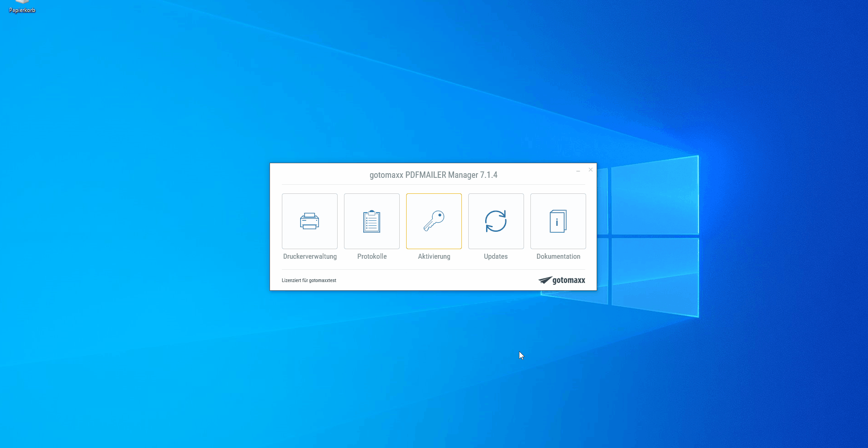Click the Protokolle label
Screen dimensions: 868x448
(x=372, y=256)
